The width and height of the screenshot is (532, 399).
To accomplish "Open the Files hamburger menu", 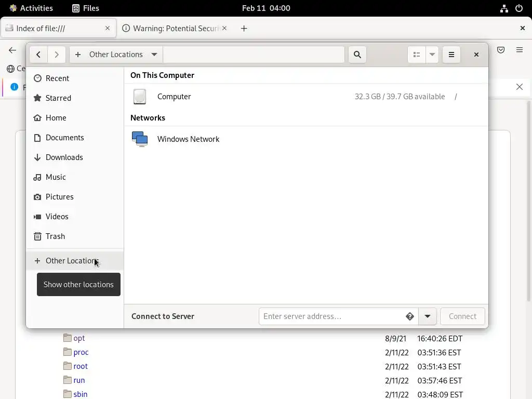I will [451, 55].
